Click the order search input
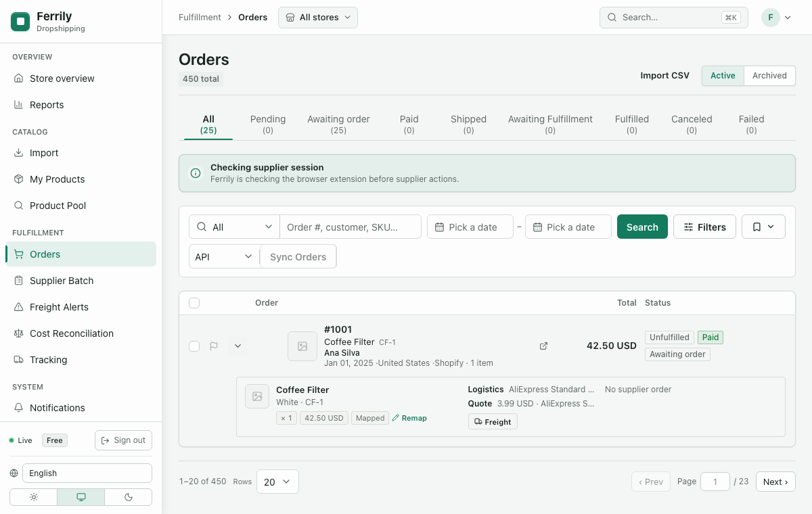The width and height of the screenshot is (812, 514). point(351,227)
